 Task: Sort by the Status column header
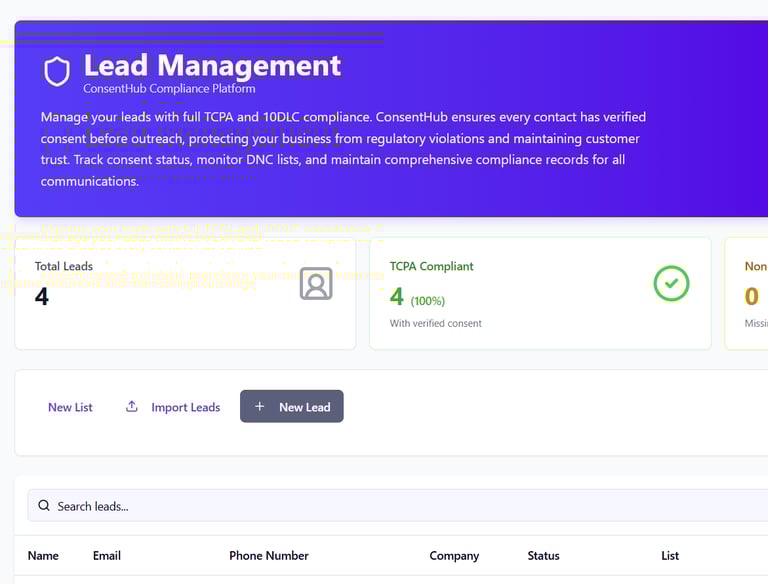pyautogui.click(x=543, y=556)
